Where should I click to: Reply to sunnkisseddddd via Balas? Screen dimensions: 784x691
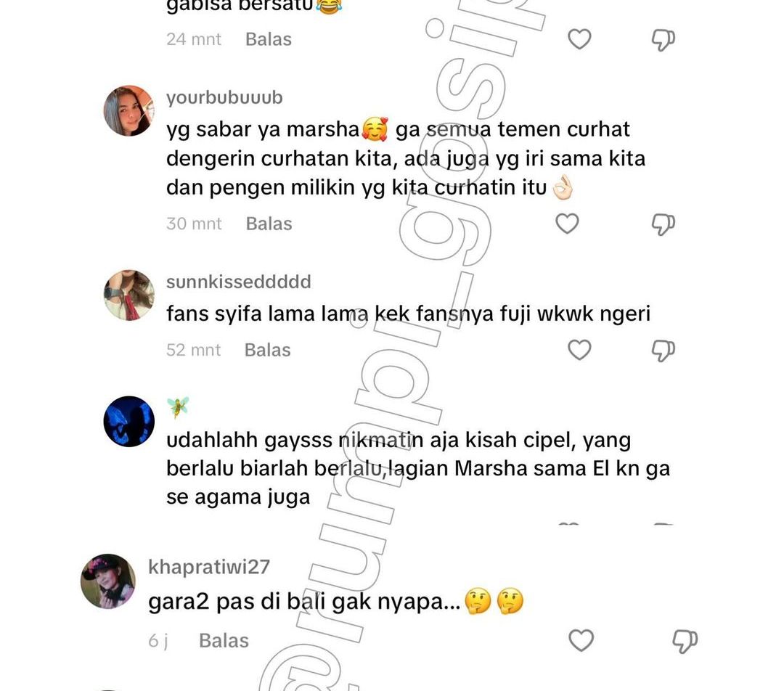point(267,350)
